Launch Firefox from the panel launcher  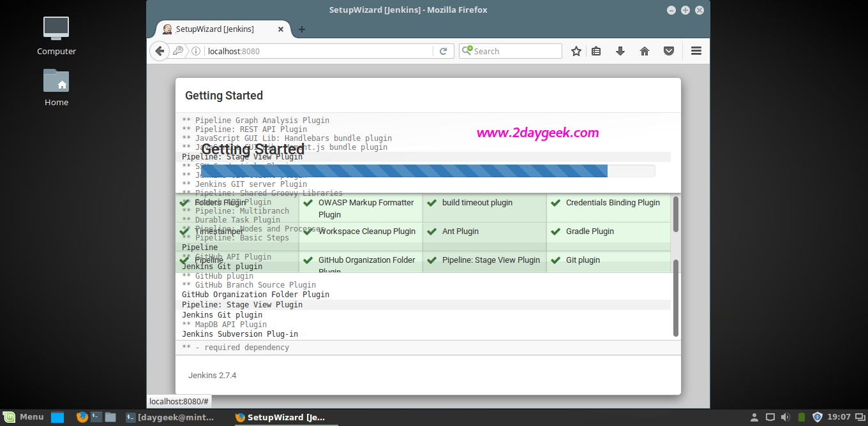click(82, 417)
